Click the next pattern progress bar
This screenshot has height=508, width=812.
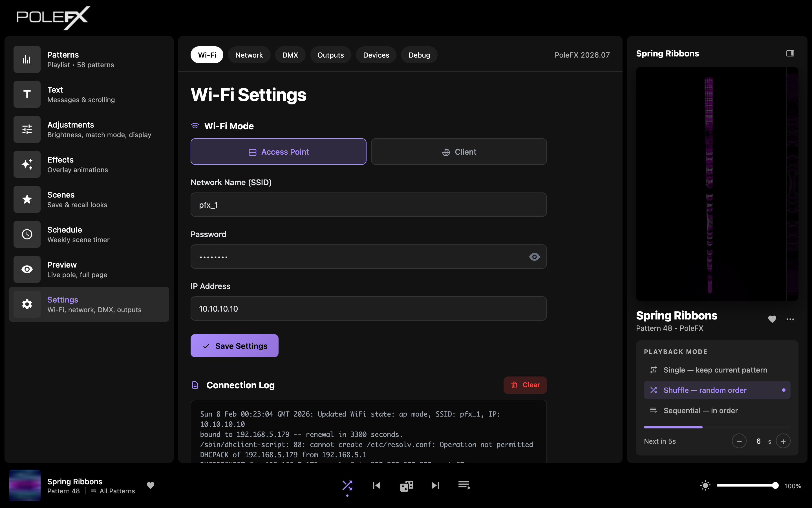(x=717, y=427)
